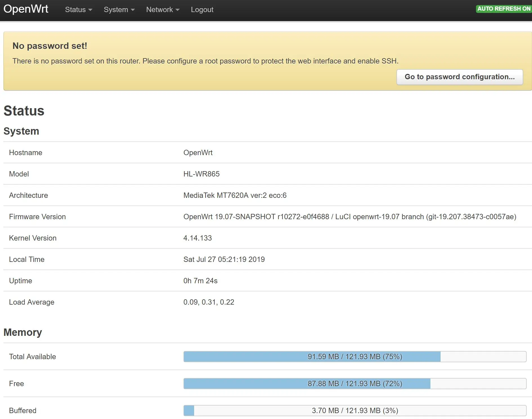Viewport: 532px width, 419px height.
Task: Click the Kernel Version row label
Action: (x=33, y=238)
